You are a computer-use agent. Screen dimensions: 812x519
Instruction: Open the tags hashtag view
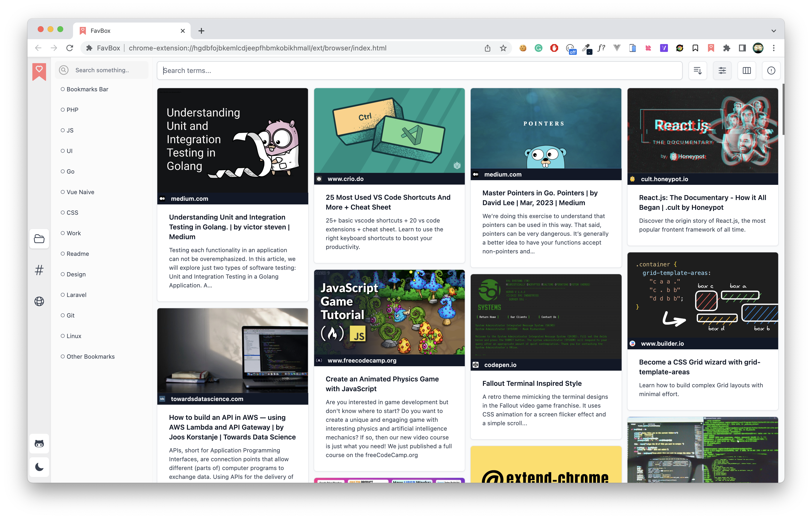(x=39, y=270)
